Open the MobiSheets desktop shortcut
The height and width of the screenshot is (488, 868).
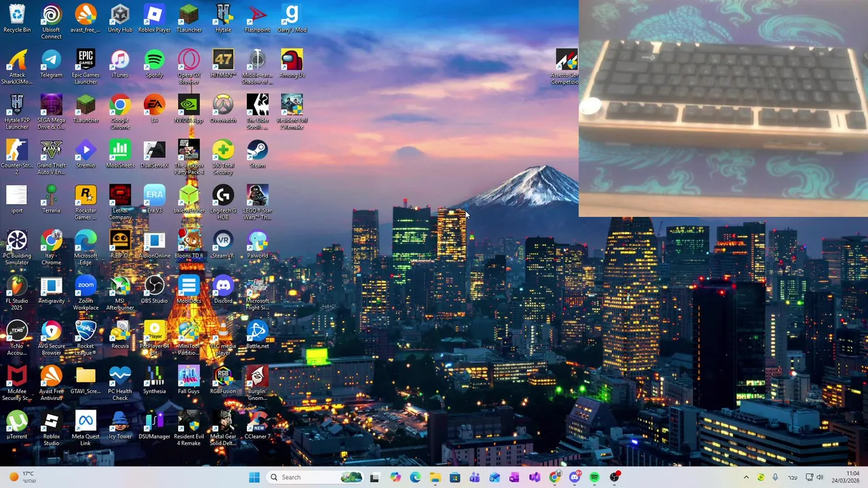[120, 155]
